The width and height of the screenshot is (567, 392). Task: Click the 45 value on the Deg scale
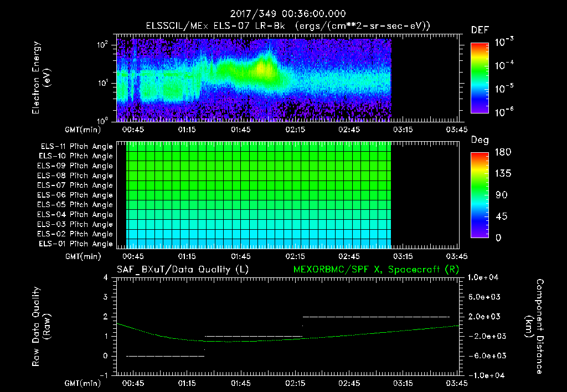point(502,216)
